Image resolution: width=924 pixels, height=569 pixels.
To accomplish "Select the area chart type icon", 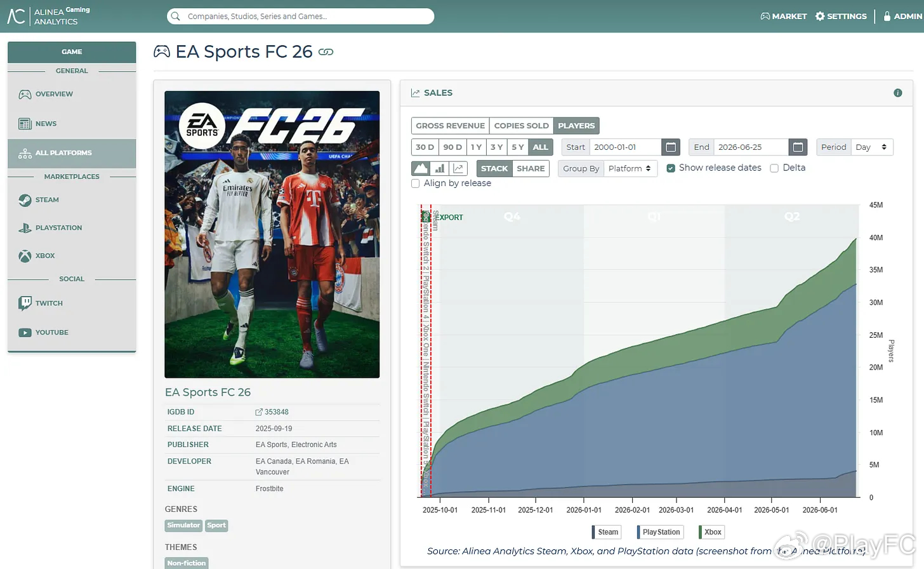I will (421, 168).
